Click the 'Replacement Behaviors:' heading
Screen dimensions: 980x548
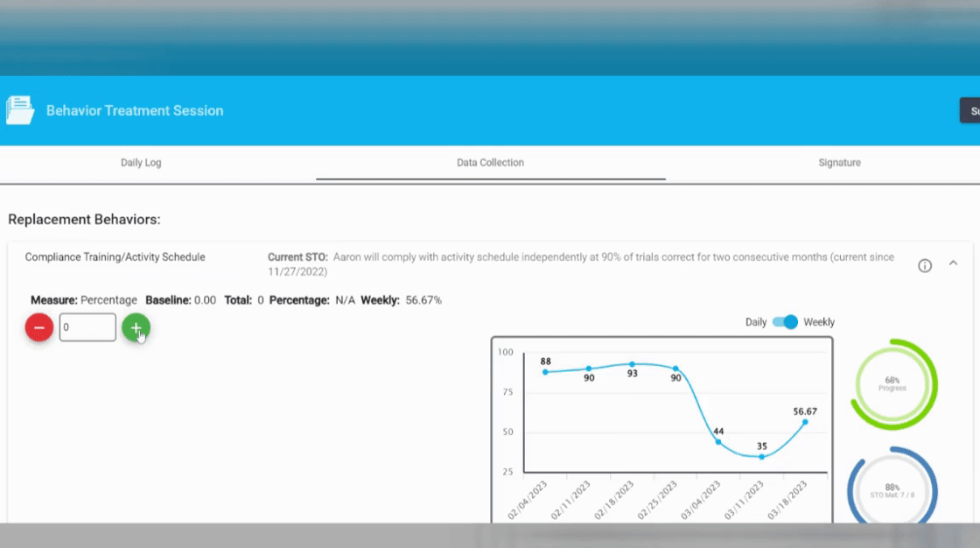tap(84, 220)
